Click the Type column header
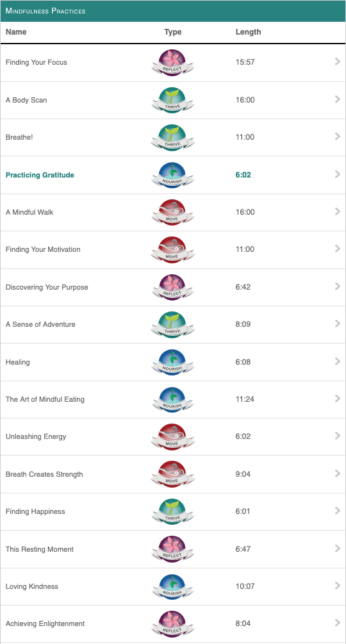 click(x=173, y=32)
